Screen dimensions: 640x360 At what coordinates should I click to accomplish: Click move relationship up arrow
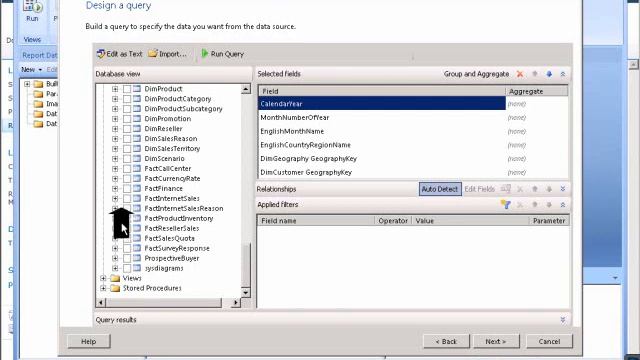click(x=535, y=189)
